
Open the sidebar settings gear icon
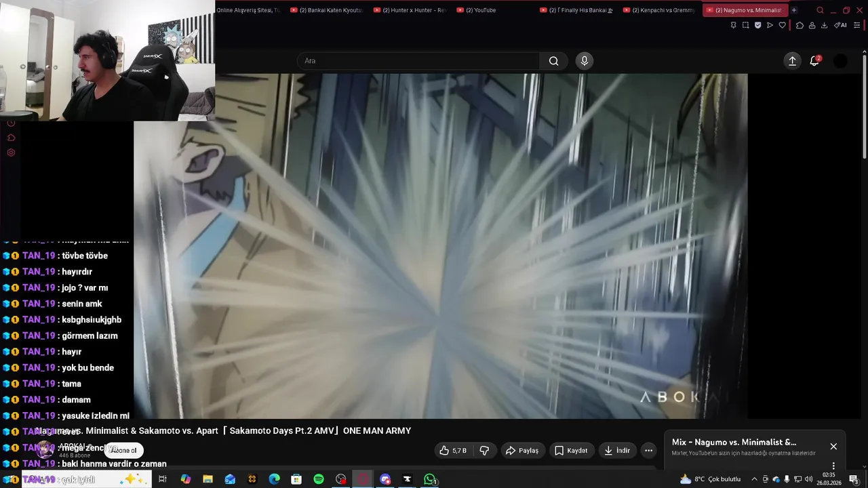coord(11,152)
